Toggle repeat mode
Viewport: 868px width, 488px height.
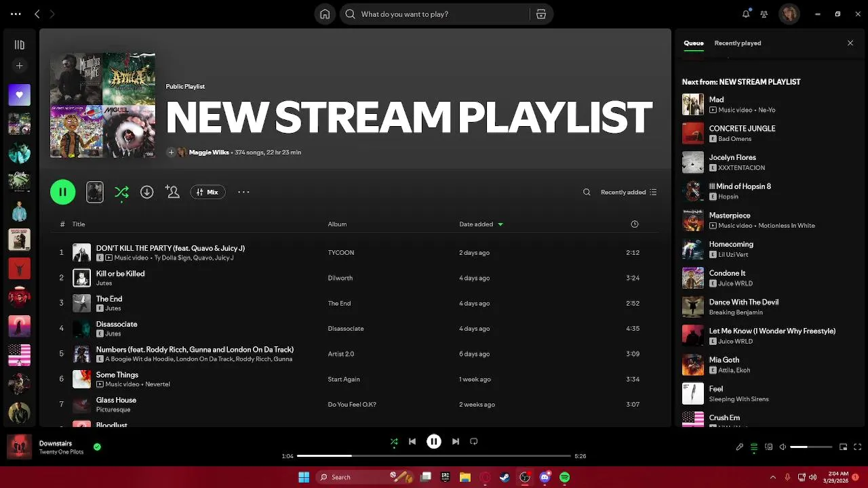point(474,442)
